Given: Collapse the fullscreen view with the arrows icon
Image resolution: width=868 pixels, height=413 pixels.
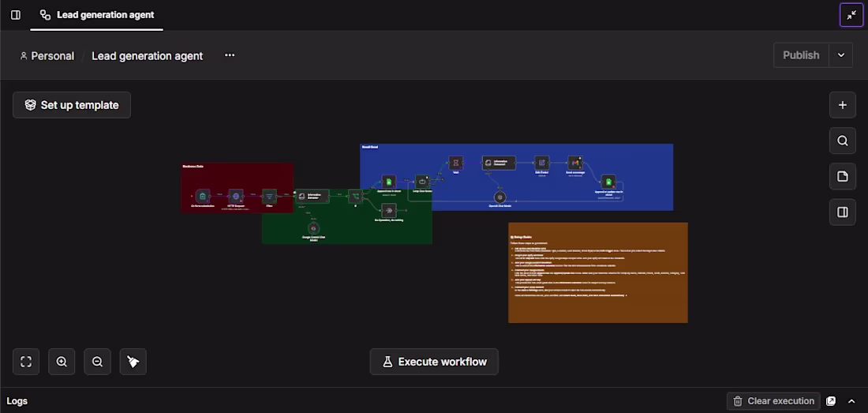Looking at the screenshot, I should pyautogui.click(x=851, y=15).
